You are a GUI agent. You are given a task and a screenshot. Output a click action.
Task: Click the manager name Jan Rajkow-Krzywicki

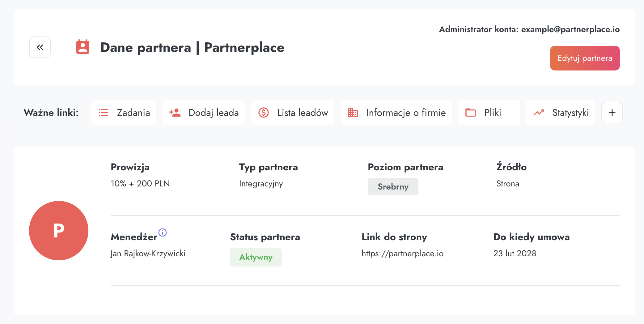point(148,254)
